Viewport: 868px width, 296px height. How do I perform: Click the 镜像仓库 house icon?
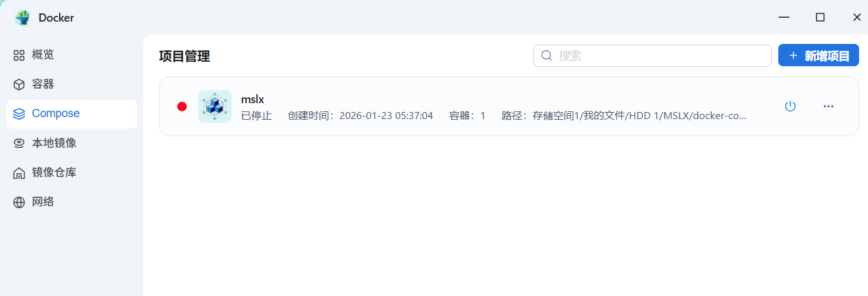[x=19, y=173]
